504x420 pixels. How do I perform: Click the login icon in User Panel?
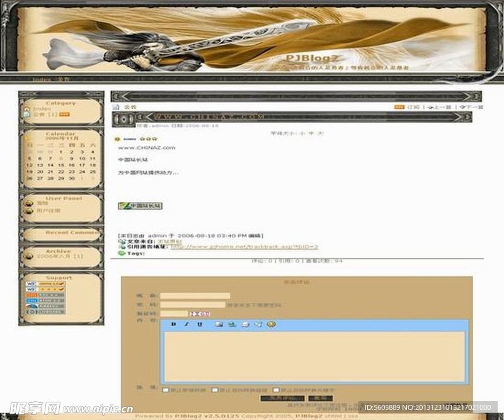point(28,203)
